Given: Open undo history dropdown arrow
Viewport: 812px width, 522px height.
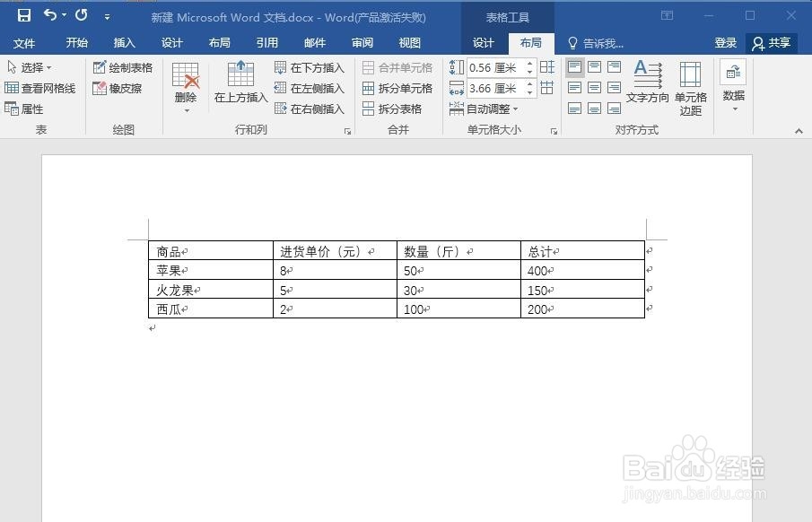Looking at the screenshot, I should [65, 15].
